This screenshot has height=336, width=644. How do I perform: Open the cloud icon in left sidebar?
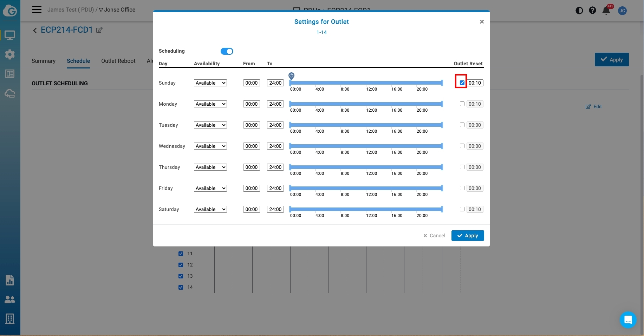10,93
